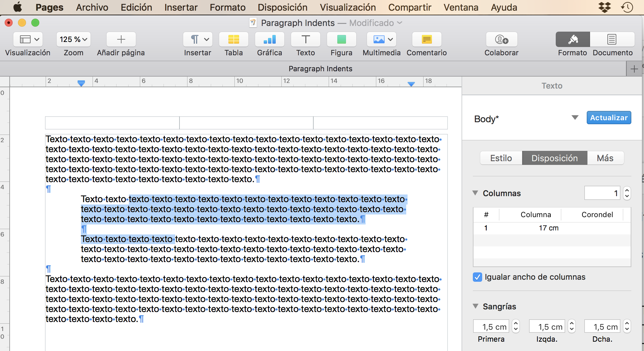
Task: Click the Primera indent value field
Action: click(x=492, y=327)
